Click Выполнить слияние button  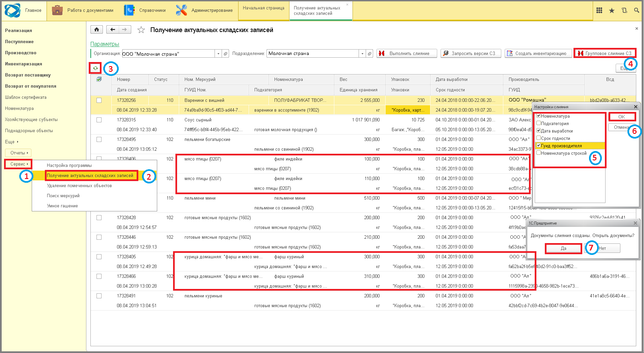pos(407,53)
